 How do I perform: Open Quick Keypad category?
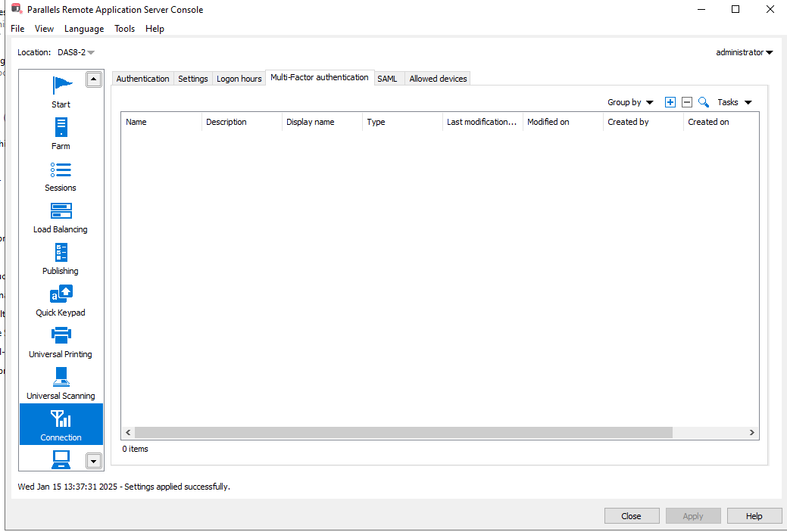[x=61, y=300]
